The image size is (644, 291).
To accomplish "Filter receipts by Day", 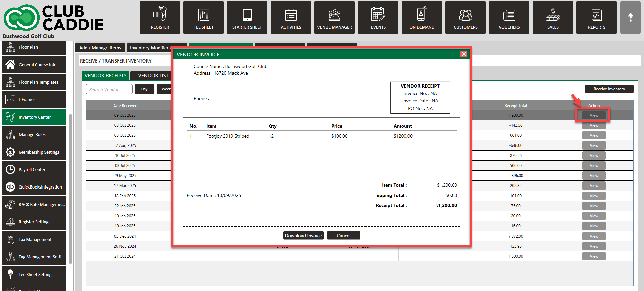I will (144, 89).
